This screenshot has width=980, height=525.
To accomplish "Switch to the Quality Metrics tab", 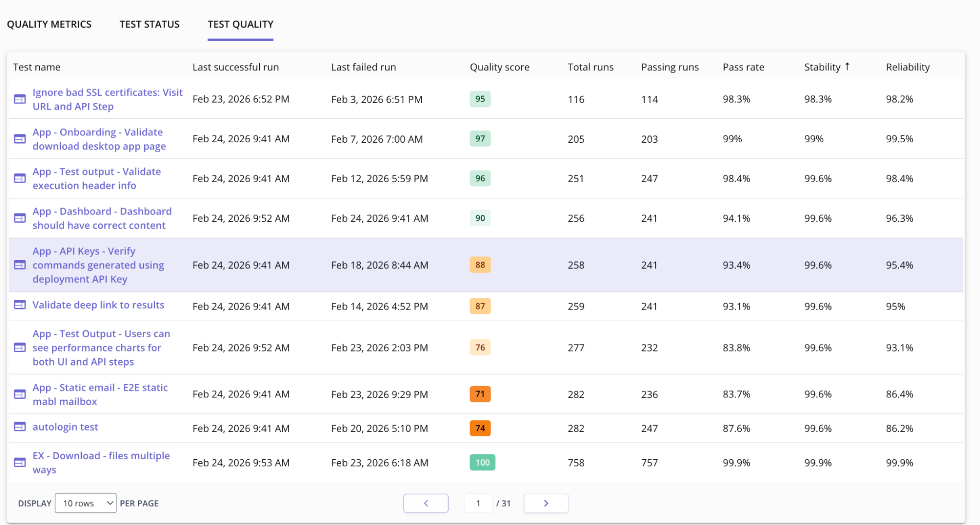I will (49, 25).
